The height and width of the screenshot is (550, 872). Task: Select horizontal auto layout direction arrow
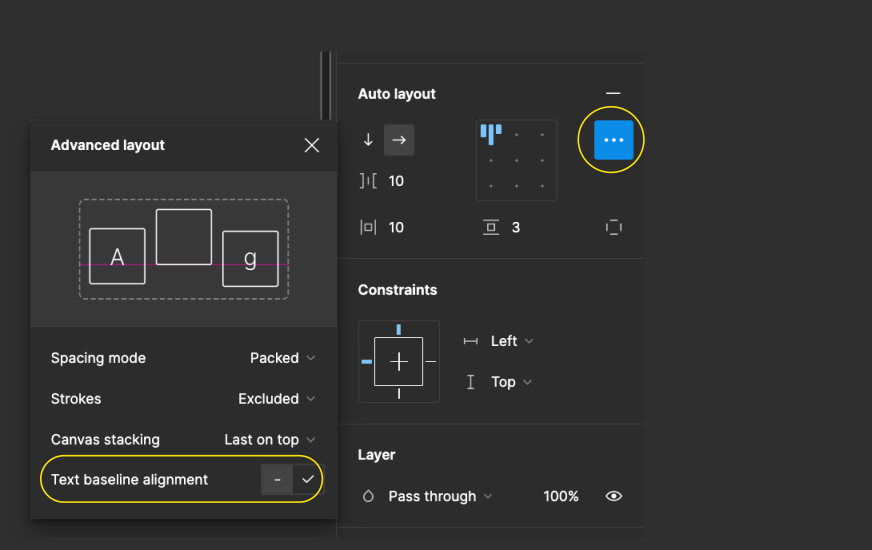[399, 140]
